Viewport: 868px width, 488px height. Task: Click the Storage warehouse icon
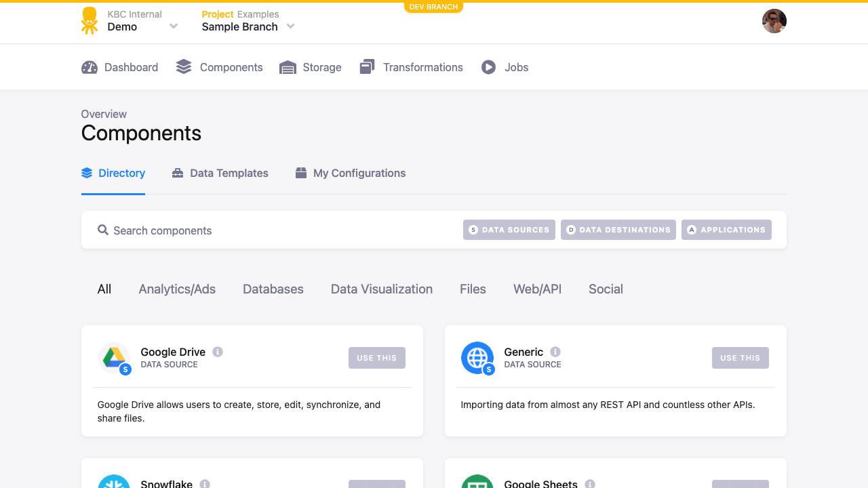click(x=288, y=68)
